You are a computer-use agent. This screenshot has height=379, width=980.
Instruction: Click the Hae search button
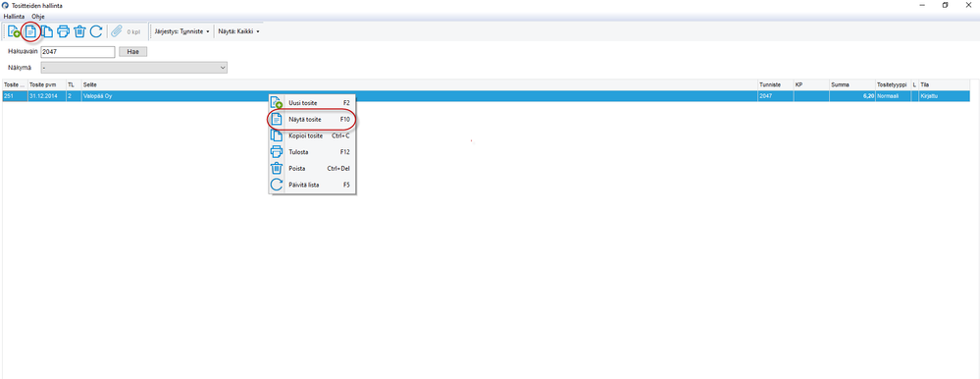tap(132, 52)
